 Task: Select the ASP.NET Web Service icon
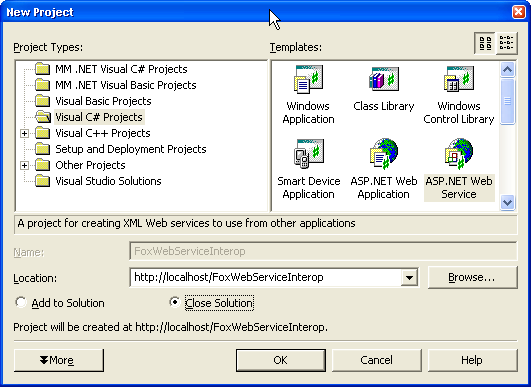459,154
